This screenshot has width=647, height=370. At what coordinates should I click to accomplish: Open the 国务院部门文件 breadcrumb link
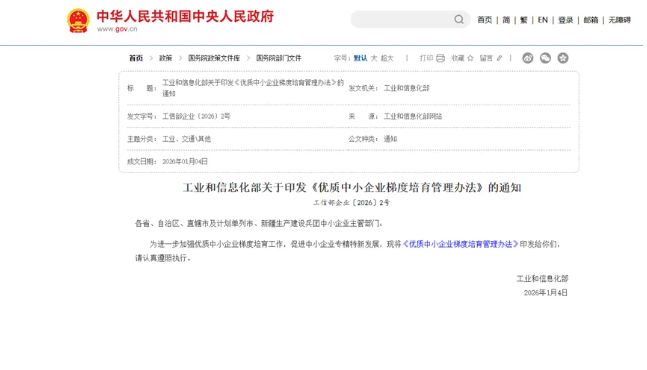click(279, 58)
